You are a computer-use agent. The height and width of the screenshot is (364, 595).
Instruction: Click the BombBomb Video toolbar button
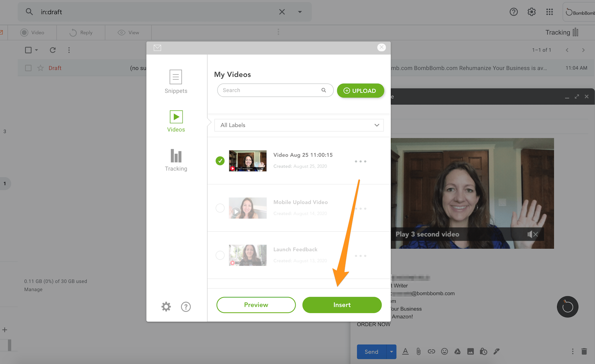32,33
